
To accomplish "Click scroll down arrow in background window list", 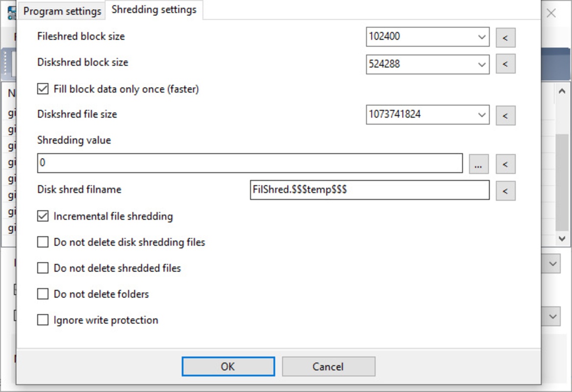I will point(562,239).
